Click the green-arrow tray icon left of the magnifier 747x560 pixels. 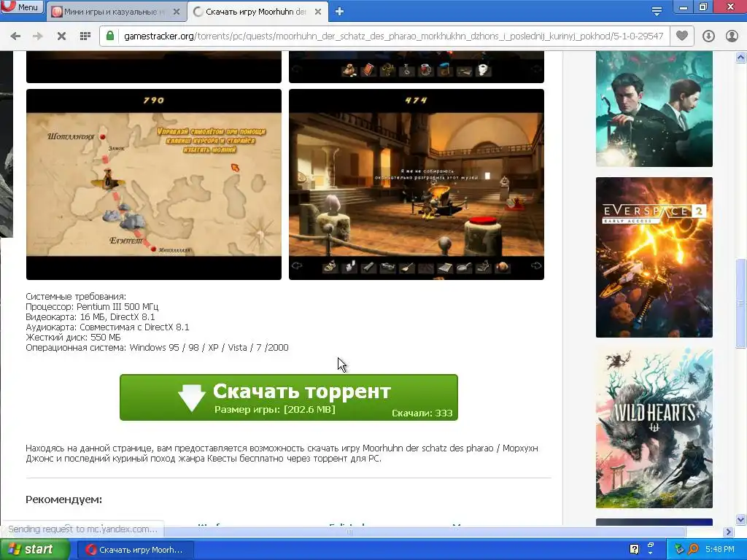pyautogui.click(x=679, y=549)
